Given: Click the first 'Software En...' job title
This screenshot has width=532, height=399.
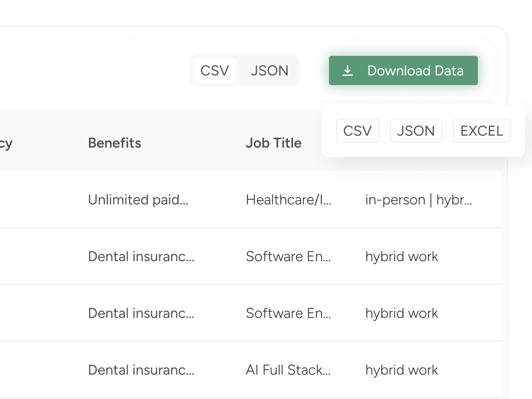Looking at the screenshot, I should tap(288, 257).
